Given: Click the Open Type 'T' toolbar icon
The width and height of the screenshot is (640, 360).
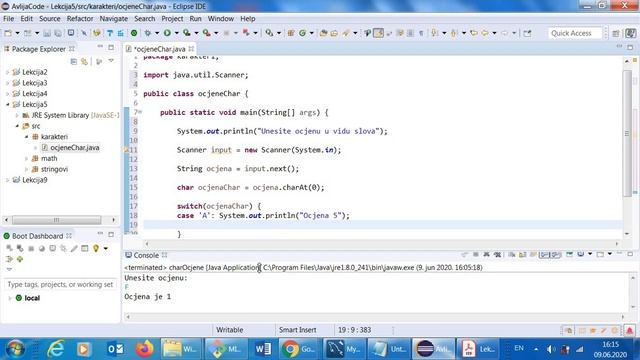Looking at the screenshot, I should (110, 33).
